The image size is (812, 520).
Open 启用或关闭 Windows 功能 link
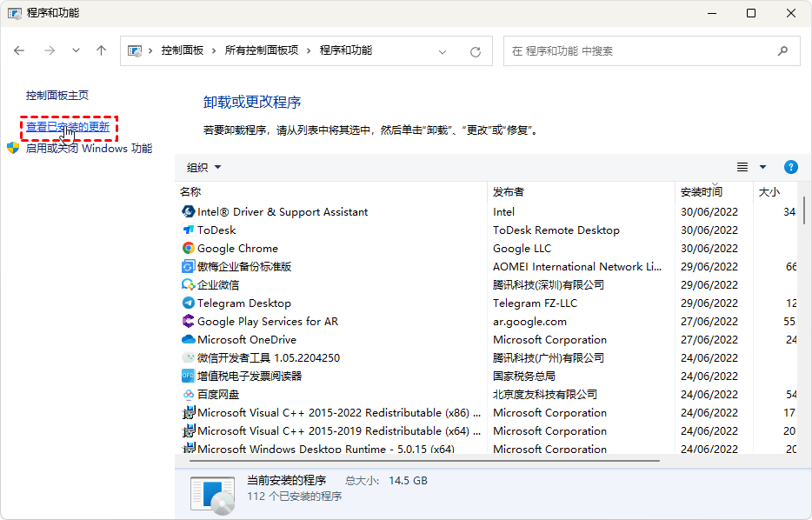coord(89,149)
